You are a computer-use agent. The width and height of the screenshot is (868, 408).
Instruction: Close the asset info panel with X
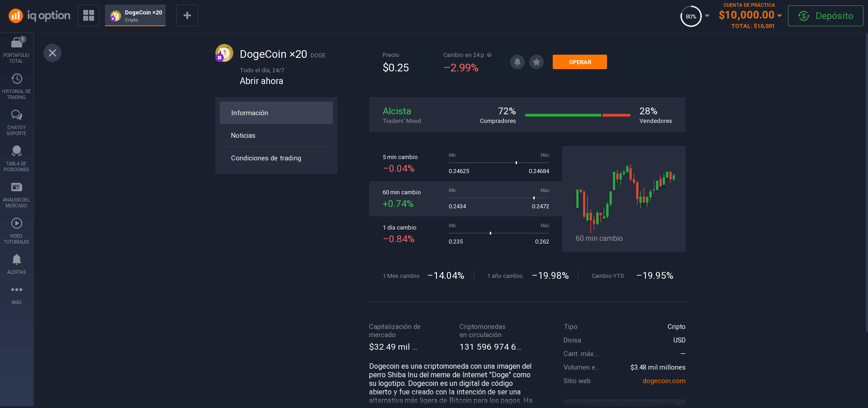[52, 53]
